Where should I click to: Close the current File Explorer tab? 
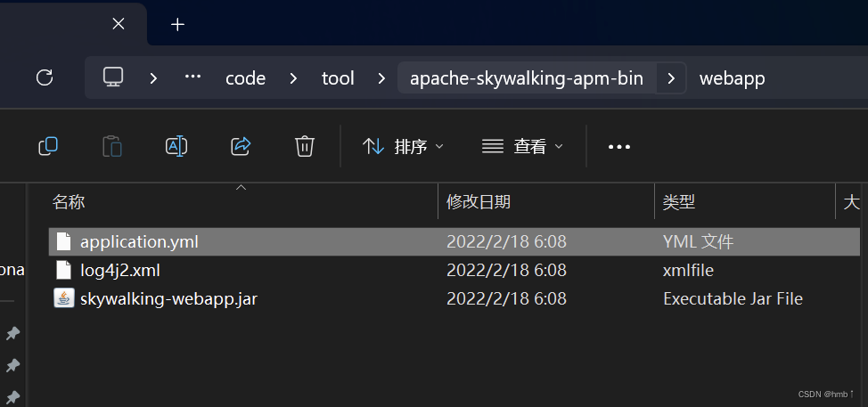119,24
